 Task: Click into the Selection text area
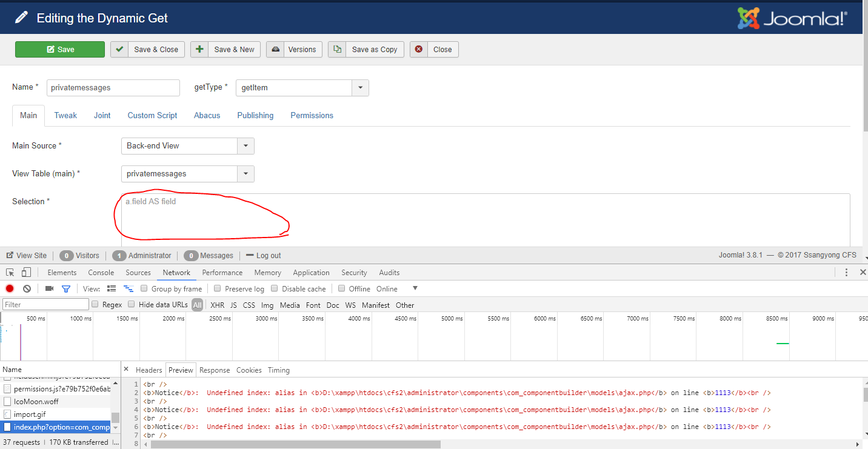486,220
